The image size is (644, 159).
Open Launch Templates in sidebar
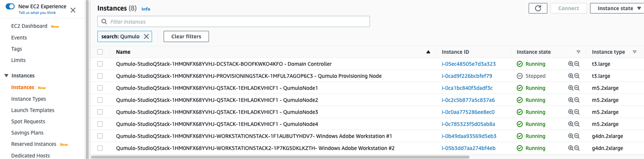[x=33, y=110]
